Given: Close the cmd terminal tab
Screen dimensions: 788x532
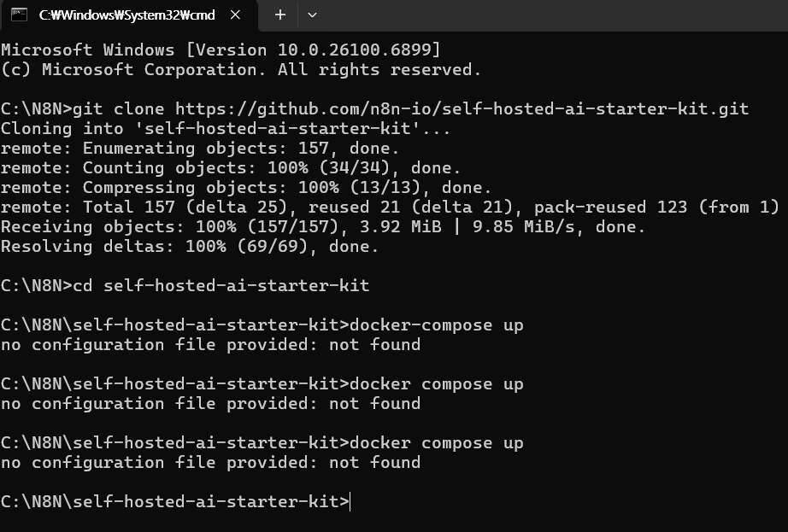Looking at the screenshot, I should (x=237, y=15).
